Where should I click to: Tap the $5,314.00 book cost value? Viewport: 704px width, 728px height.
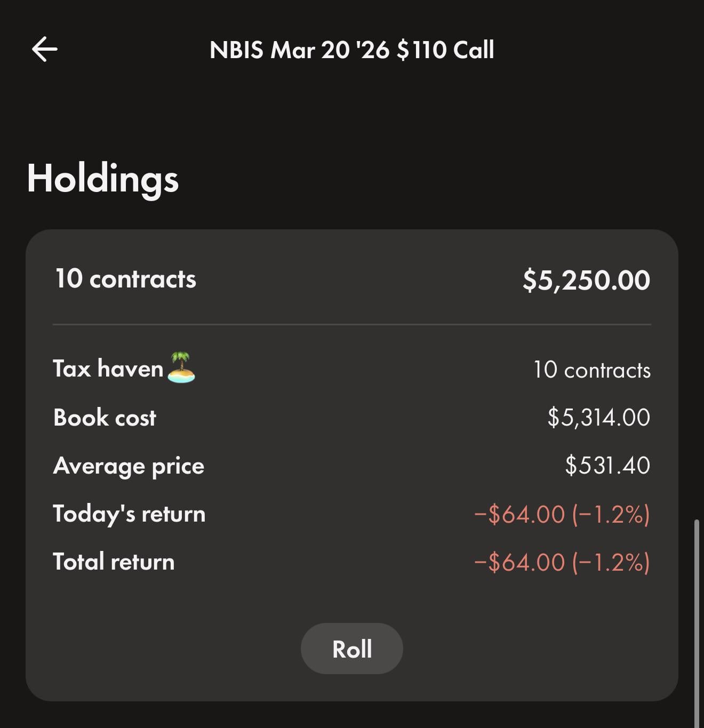(598, 417)
